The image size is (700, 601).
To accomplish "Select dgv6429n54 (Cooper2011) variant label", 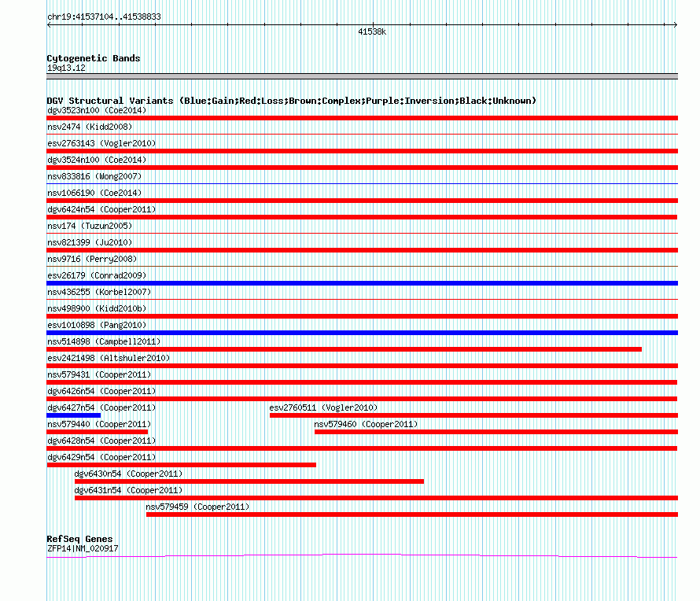I will coord(101,457).
